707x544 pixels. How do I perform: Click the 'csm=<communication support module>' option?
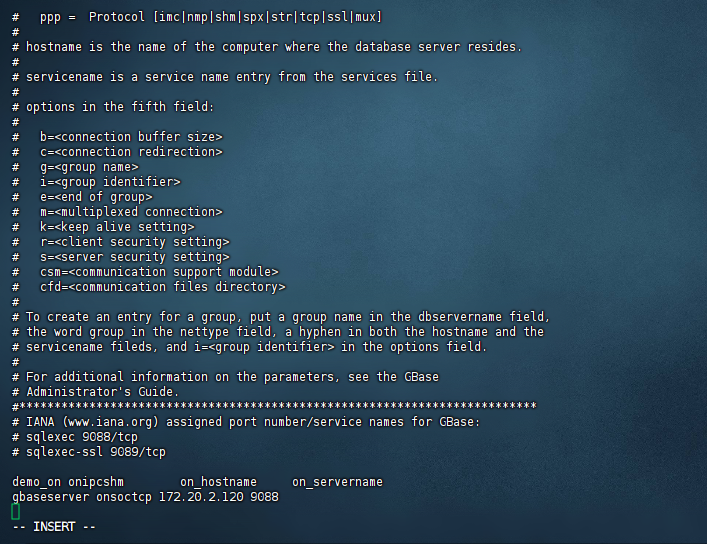(159, 271)
